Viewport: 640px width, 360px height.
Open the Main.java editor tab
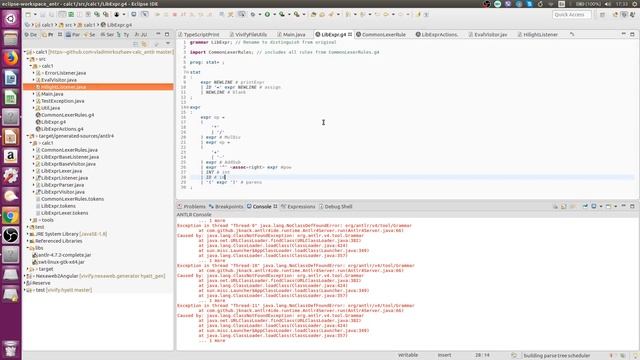[291, 35]
